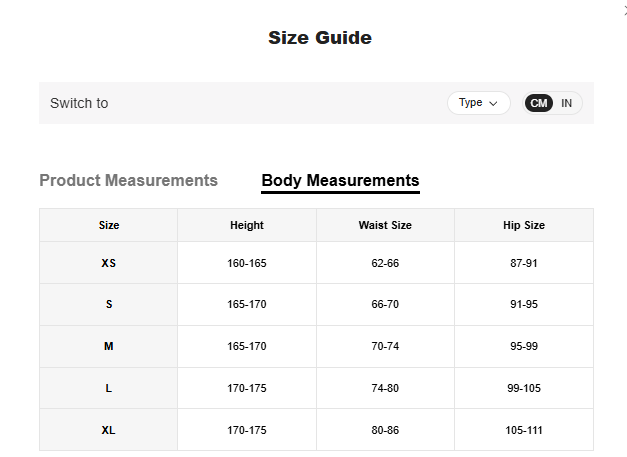The image size is (627, 457).
Task: Select the L size row label
Action: tap(109, 388)
